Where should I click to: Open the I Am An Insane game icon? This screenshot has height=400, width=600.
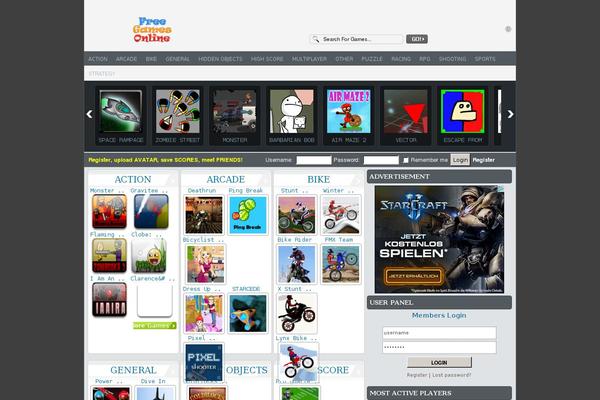pos(109,300)
